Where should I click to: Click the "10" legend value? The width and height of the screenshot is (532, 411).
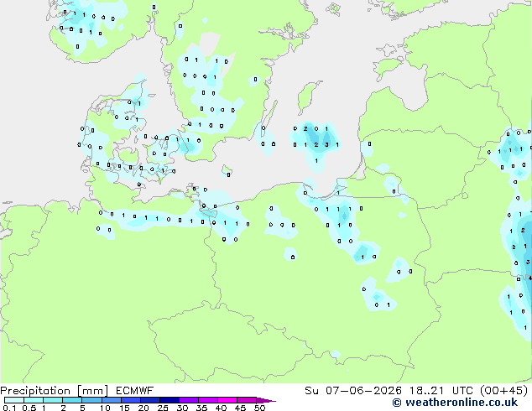coord(105,408)
